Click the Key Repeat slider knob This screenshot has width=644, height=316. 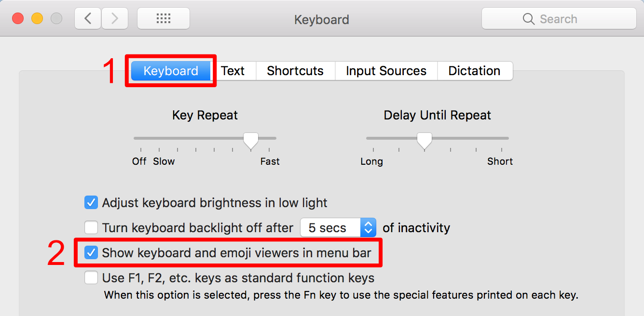tap(250, 140)
